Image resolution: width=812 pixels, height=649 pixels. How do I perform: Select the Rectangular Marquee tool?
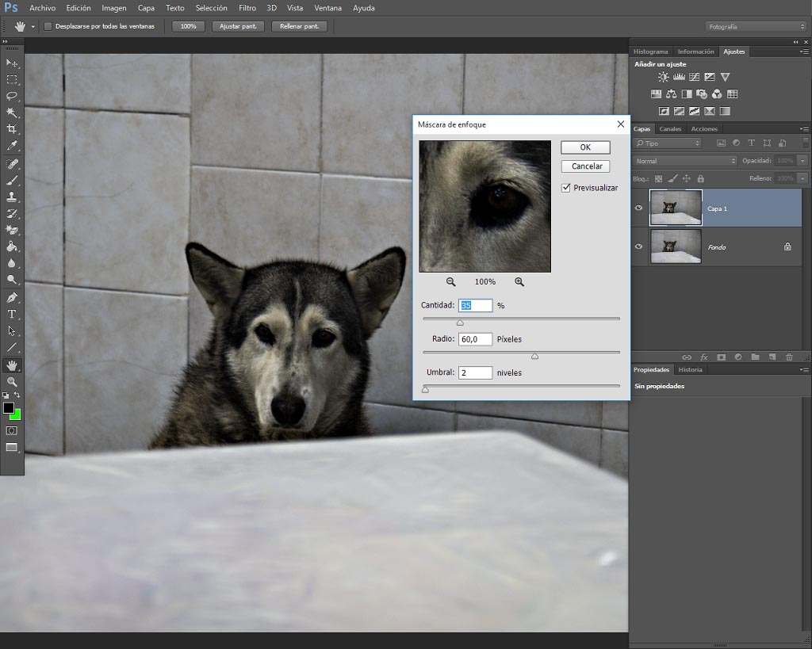pos(11,80)
